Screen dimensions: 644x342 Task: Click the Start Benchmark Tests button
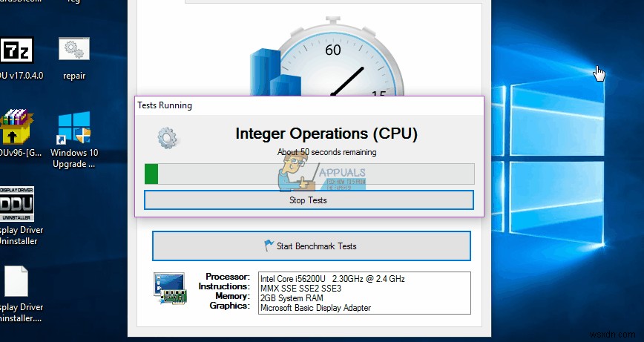312,246
